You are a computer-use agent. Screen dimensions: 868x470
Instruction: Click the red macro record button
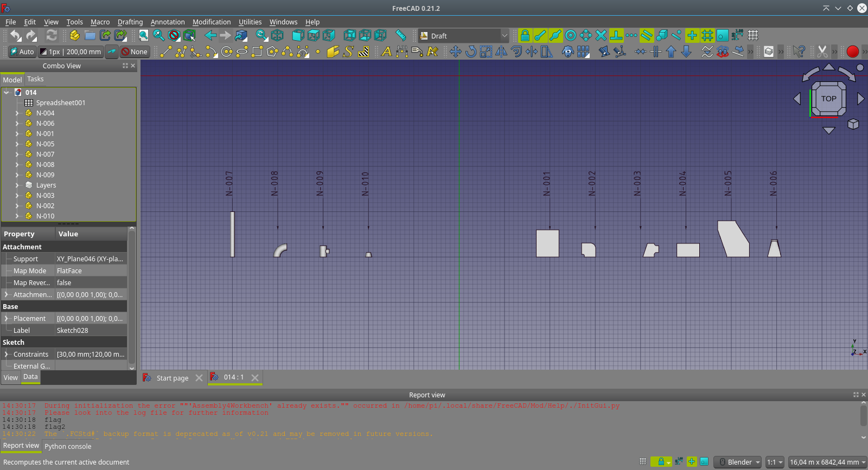click(x=852, y=52)
